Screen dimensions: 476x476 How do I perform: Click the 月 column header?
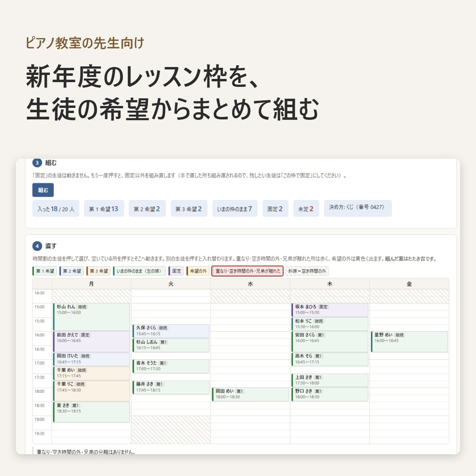point(92,284)
